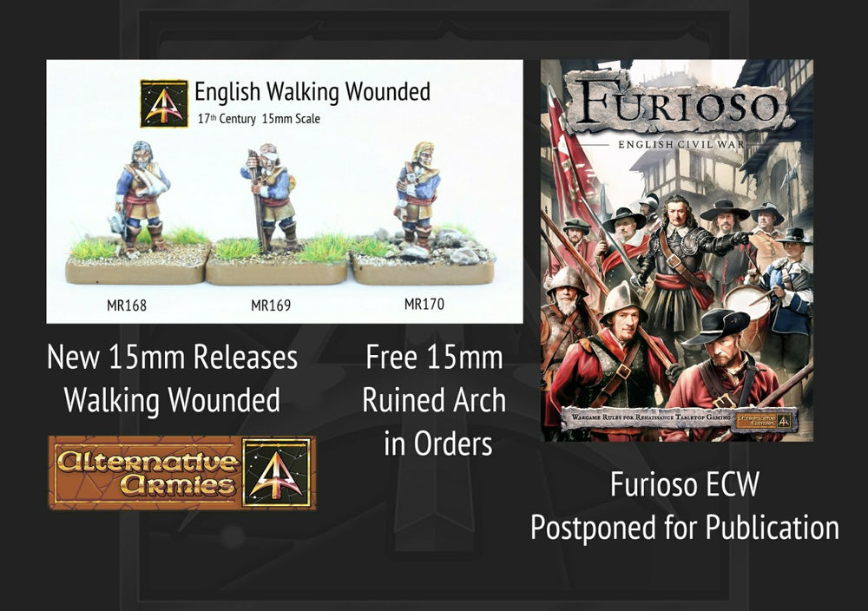This screenshot has height=611, width=868.
Task: Select the MR168 wounded miniature with arm sling
Action: (x=139, y=196)
